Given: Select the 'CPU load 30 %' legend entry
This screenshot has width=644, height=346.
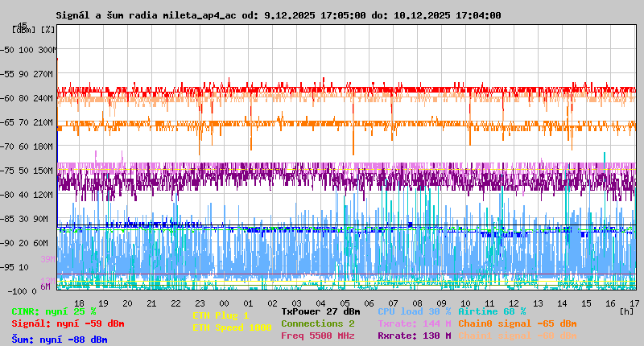Looking at the screenshot, I should click(414, 311).
